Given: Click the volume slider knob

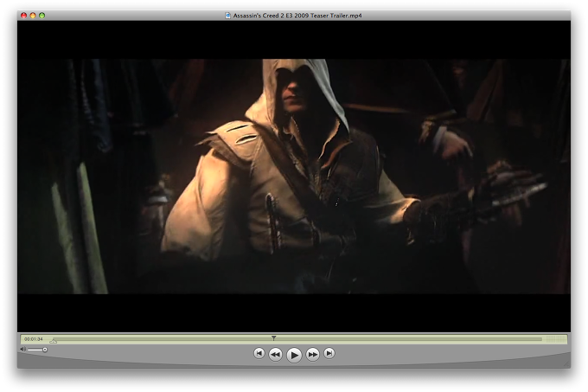Looking at the screenshot, I should coord(45,350).
